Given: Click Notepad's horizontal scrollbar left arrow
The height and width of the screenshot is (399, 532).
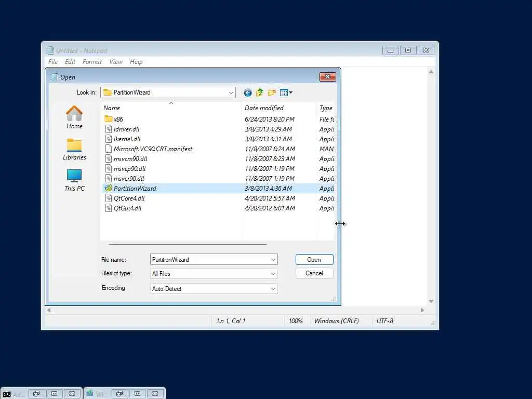Looking at the screenshot, I should tap(49, 310).
